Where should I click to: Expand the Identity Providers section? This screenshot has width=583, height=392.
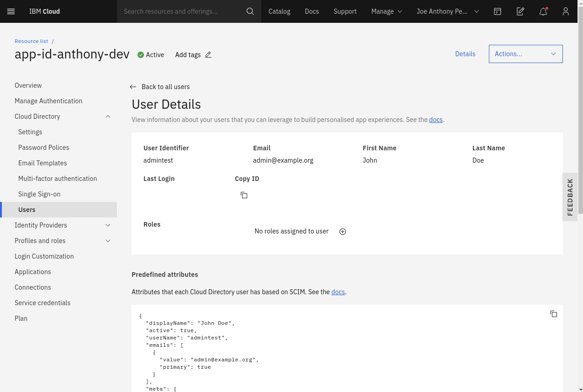tap(108, 225)
